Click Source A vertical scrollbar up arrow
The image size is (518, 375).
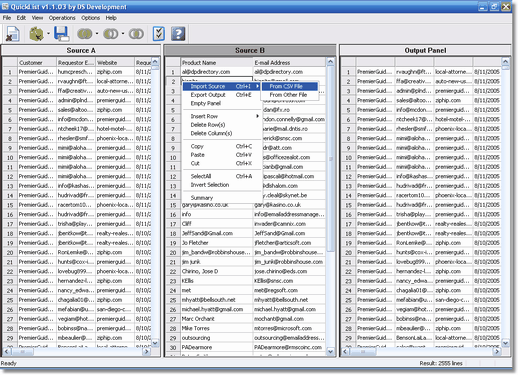[x=155, y=62]
